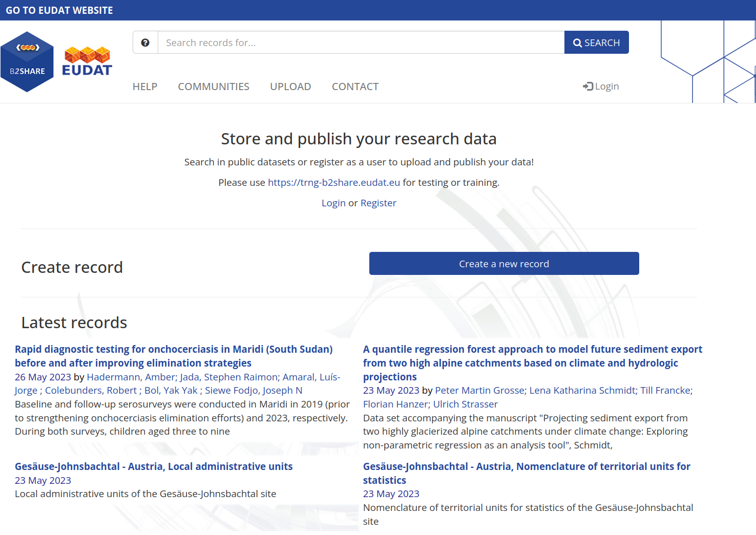Click author Peter Martin Grosse
The width and height of the screenshot is (756, 535).
(480, 390)
